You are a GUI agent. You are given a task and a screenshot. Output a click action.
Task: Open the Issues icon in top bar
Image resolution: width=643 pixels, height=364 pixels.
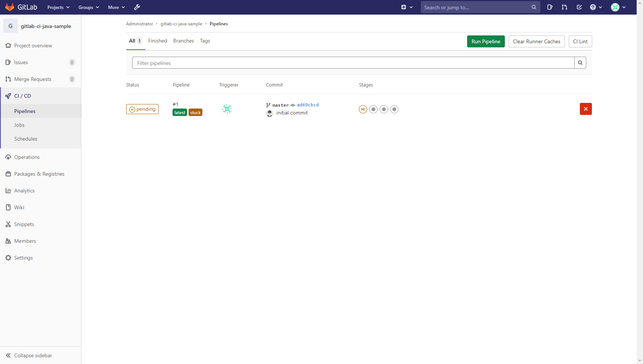pyautogui.click(x=550, y=7)
